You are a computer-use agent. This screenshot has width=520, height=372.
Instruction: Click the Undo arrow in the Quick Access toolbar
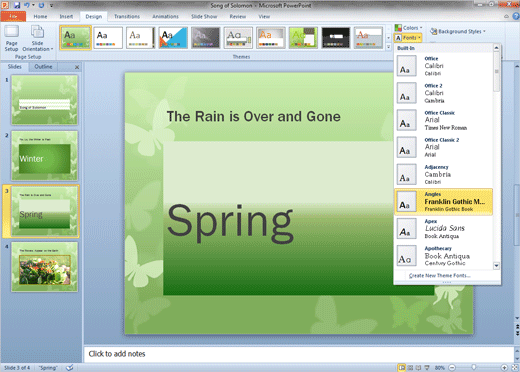pyautogui.click(x=27, y=5)
